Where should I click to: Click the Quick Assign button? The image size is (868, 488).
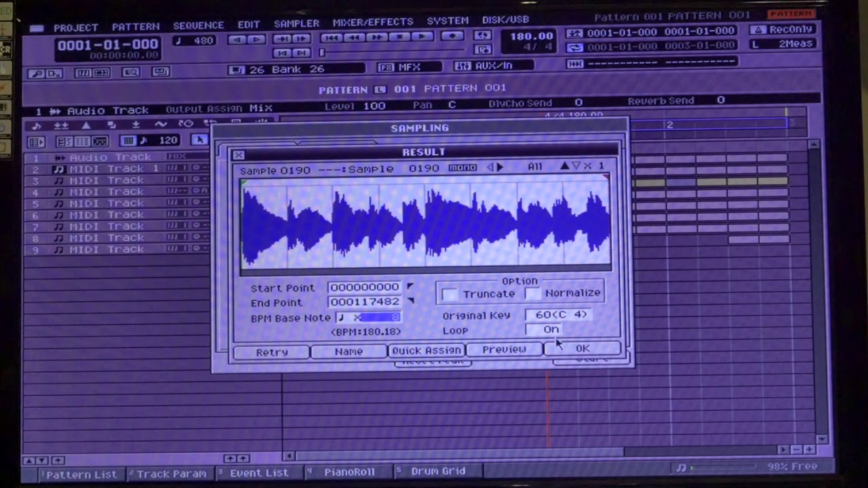pos(427,350)
